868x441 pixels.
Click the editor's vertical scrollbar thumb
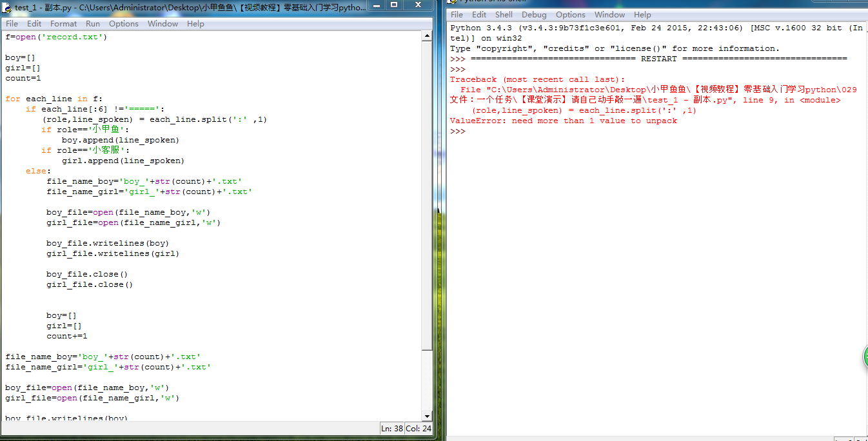(426, 193)
